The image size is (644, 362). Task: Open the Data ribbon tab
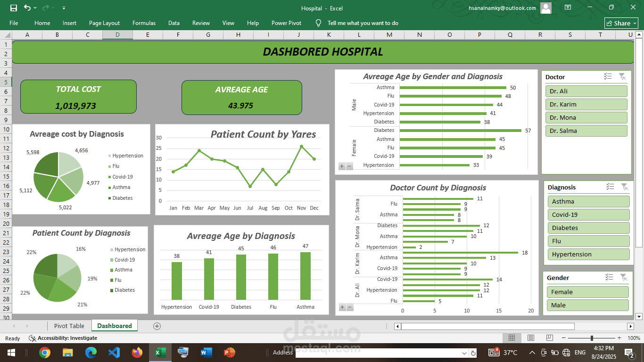(x=174, y=23)
